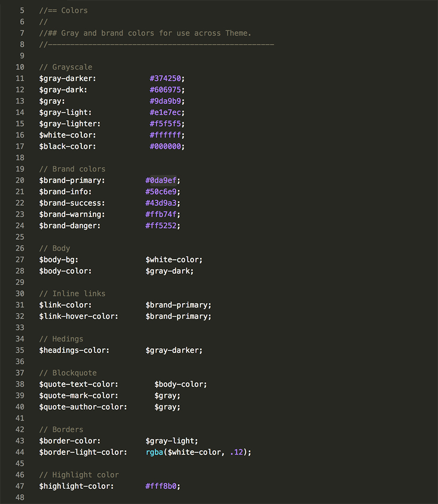The image size is (438, 504).
Task: Select the #ffb74f brand-warning color value
Action: pyautogui.click(x=161, y=214)
